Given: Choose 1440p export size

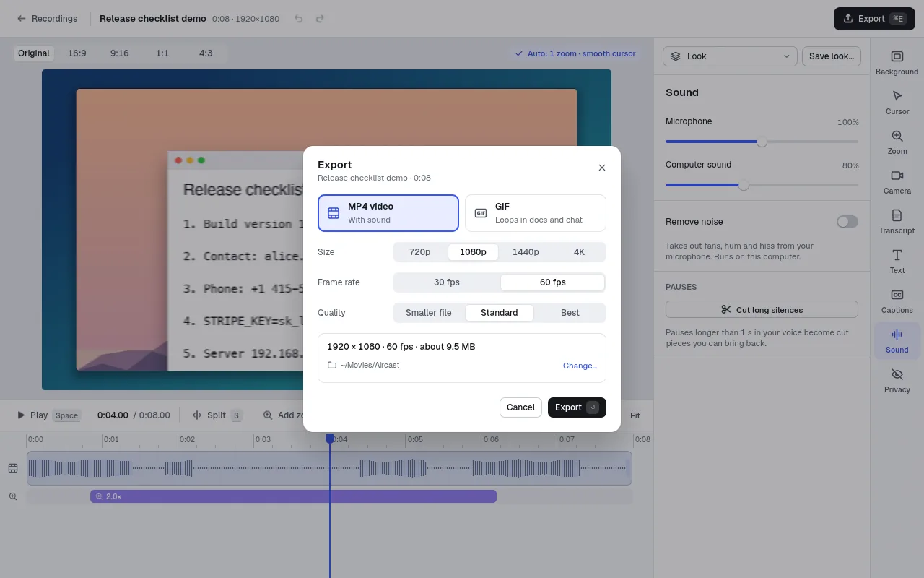Looking at the screenshot, I should (x=526, y=252).
